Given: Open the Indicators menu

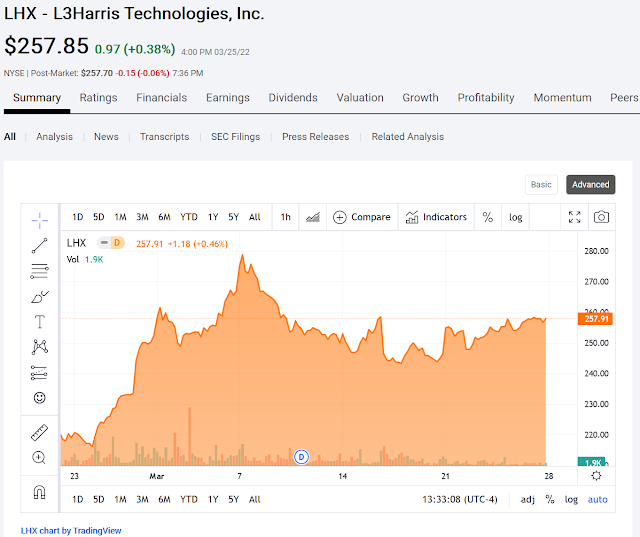Looking at the screenshot, I should [x=437, y=217].
